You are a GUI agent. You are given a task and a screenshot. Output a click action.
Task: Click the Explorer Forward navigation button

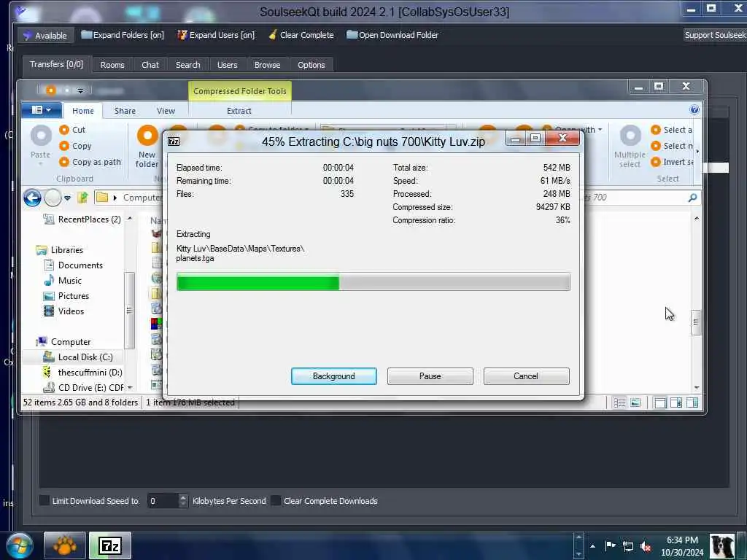click(53, 198)
